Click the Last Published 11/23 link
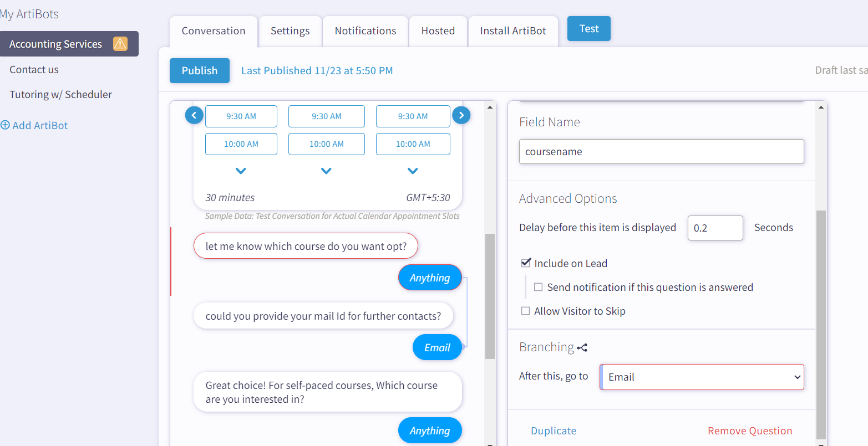This screenshot has height=446, width=868. 317,71
